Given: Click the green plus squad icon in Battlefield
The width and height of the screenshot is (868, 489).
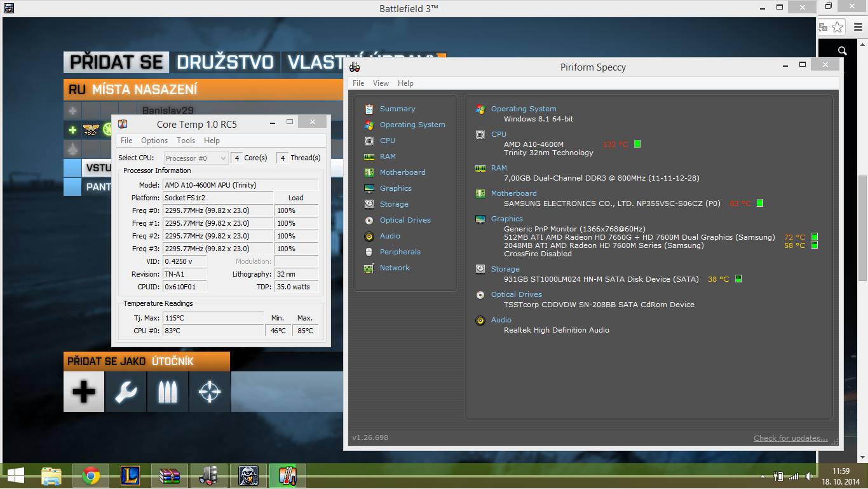Looking at the screenshot, I should coord(72,130).
